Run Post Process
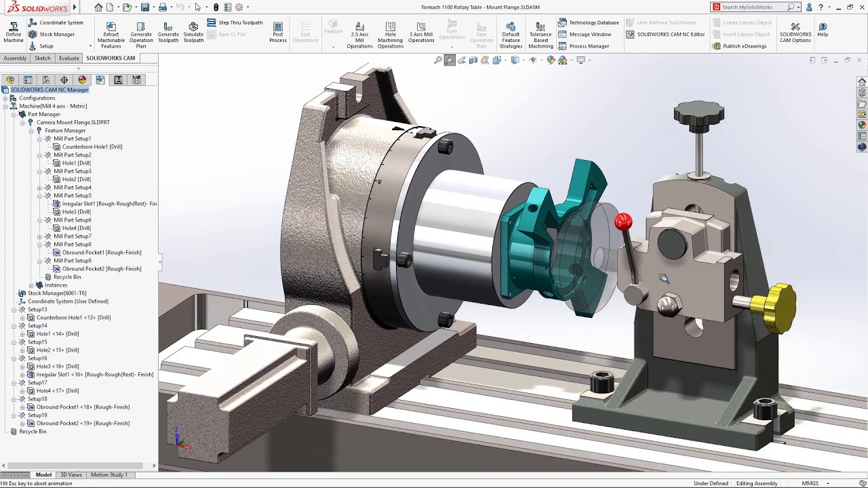This screenshot has width=868, height=488. (278, 33)
